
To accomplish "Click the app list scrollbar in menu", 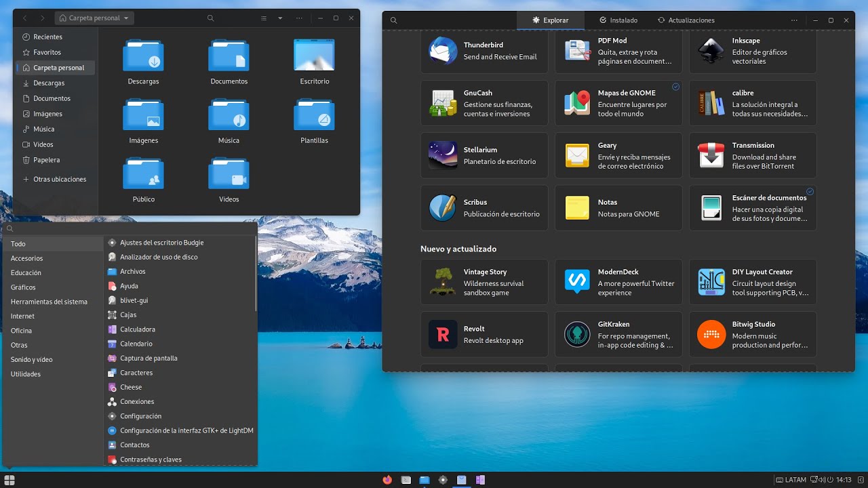I will point(256,274).
